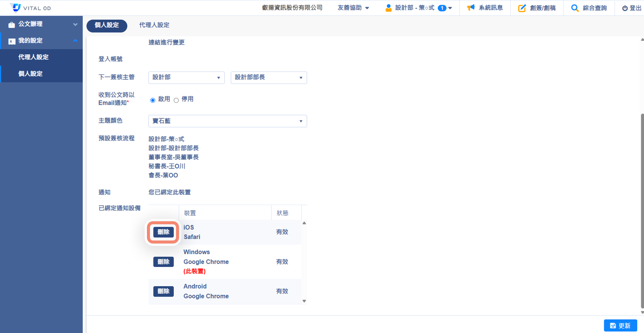Open the 友善協助 dropdown menu
The width and height of the screenshot is (644, 333).
[353, 8]
